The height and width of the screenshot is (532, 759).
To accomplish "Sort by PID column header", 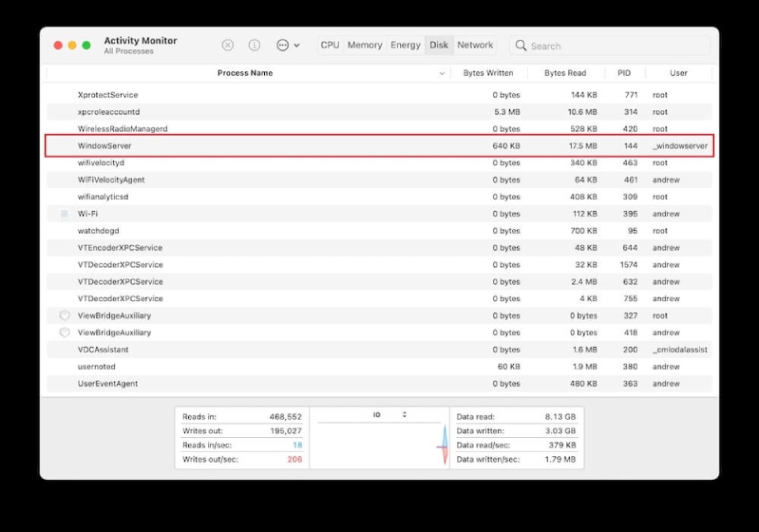I will (x=624, y=73).
